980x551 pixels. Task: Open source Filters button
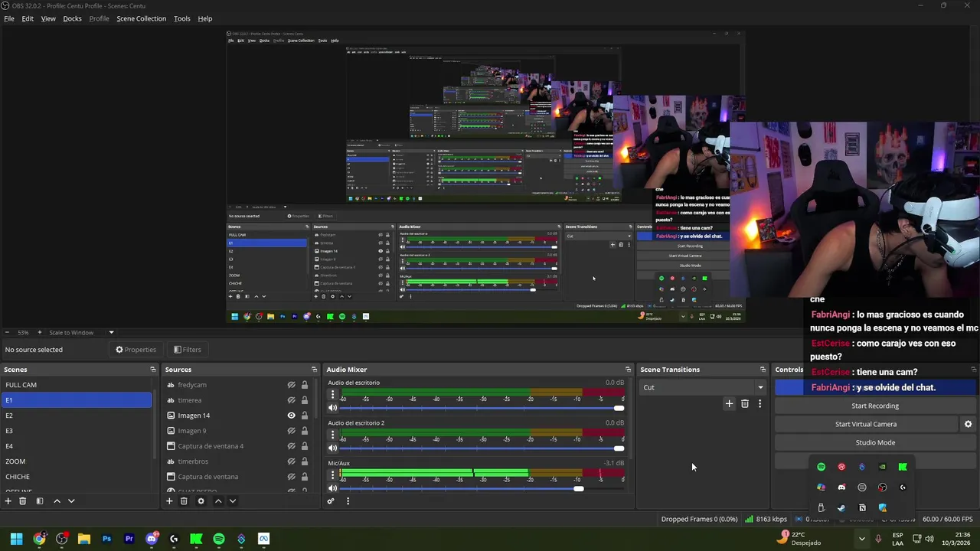(x=188, y=350)
